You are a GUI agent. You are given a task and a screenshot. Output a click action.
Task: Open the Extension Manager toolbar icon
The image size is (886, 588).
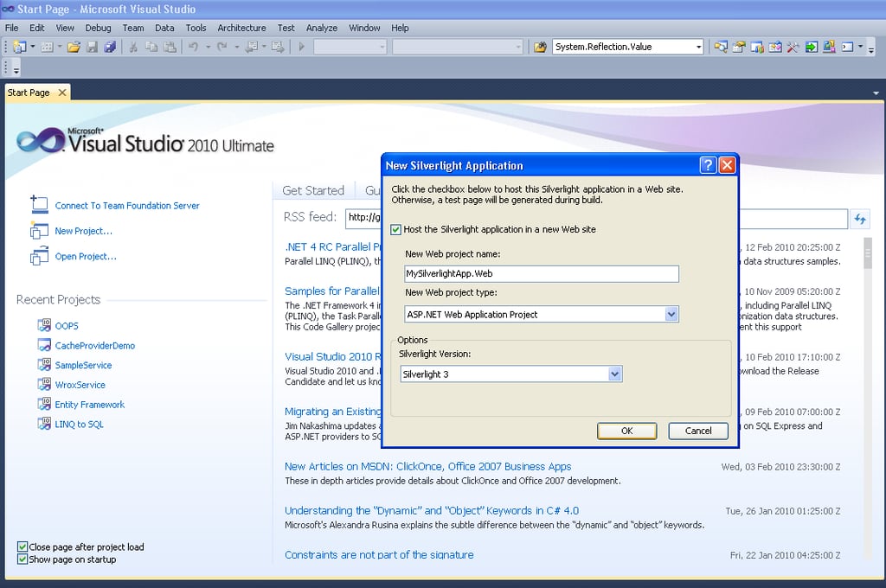click(x=829, y=47)
